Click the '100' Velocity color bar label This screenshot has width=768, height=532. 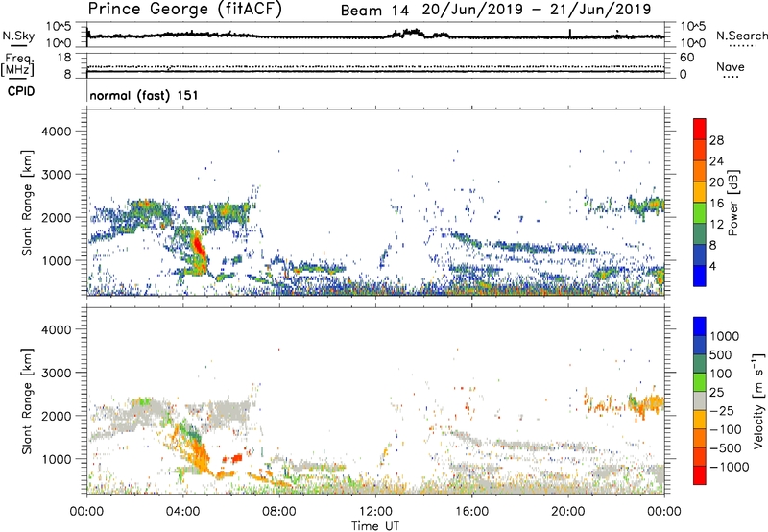[720, 374]
